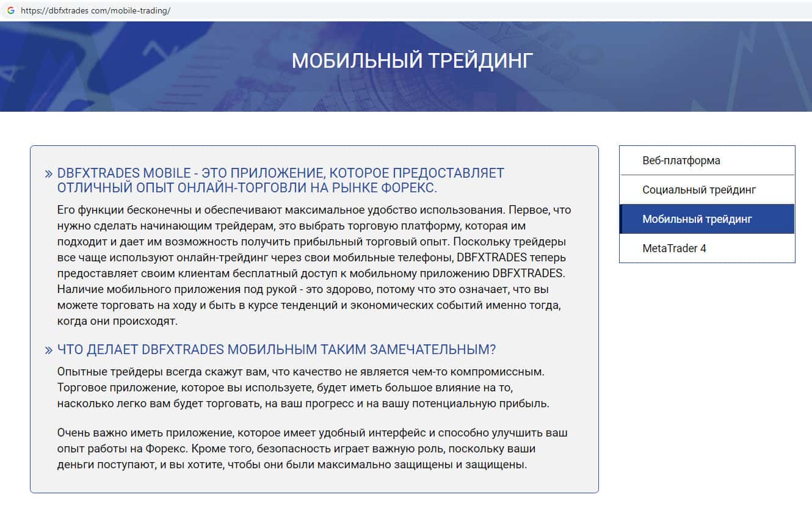
Task: Click the paragraph beginning "Его функции бесконечны"
Action: point(315,266)
